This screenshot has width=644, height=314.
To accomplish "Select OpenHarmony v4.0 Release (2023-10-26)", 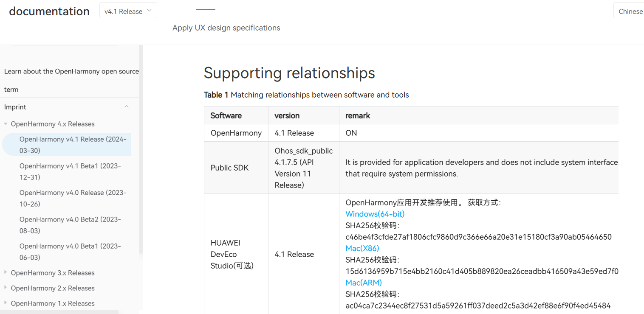I will coord(73,198).
